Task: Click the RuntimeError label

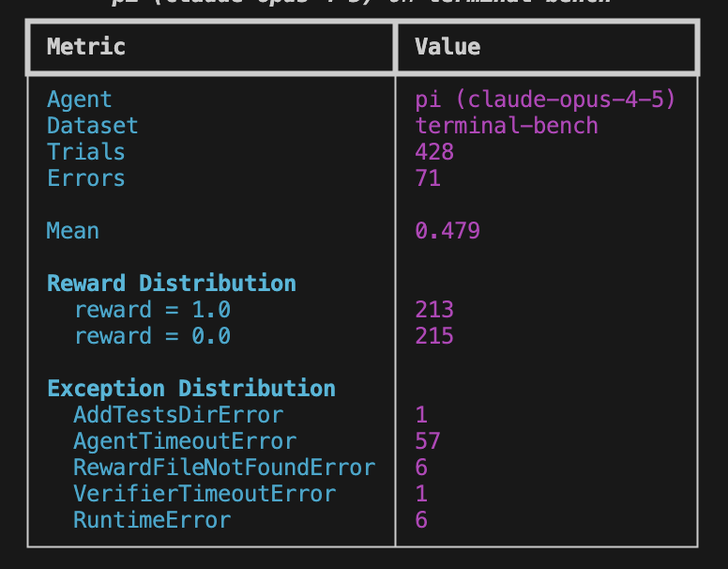Action: [152, 520]
